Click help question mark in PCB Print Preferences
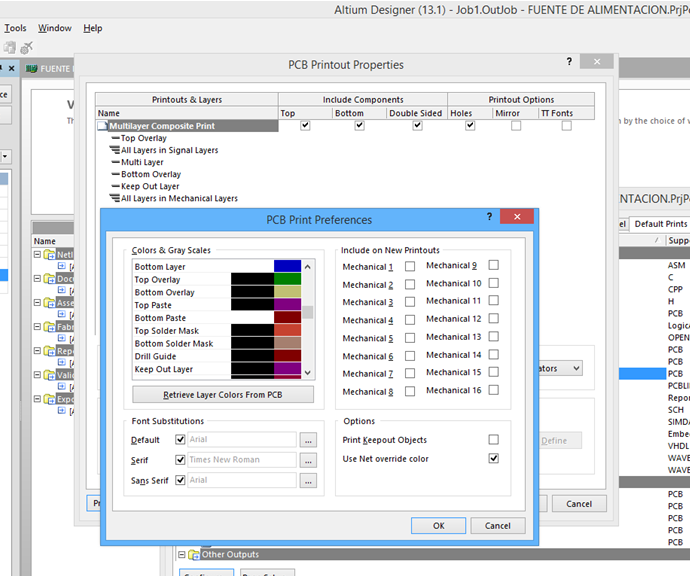 [x=489, y=216]
